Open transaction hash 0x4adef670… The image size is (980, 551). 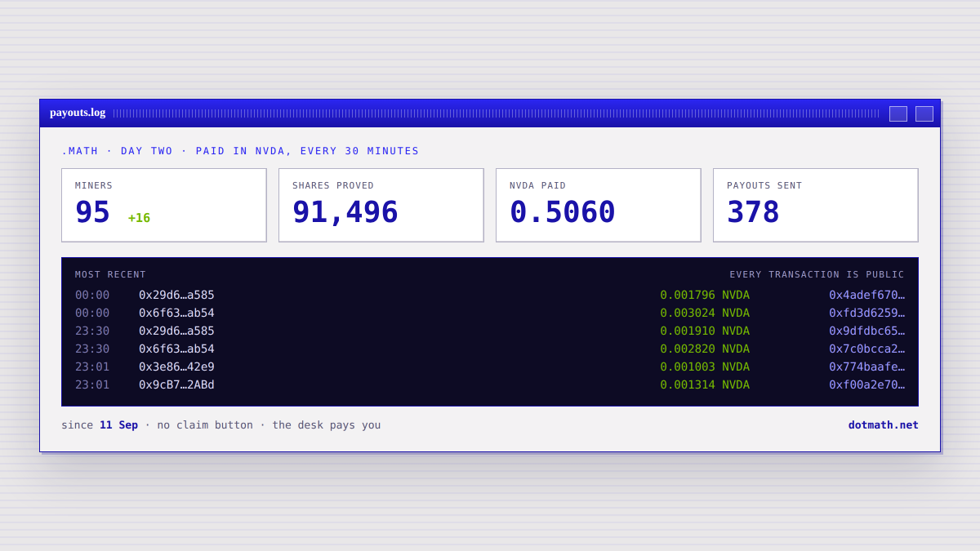[866, 295]
